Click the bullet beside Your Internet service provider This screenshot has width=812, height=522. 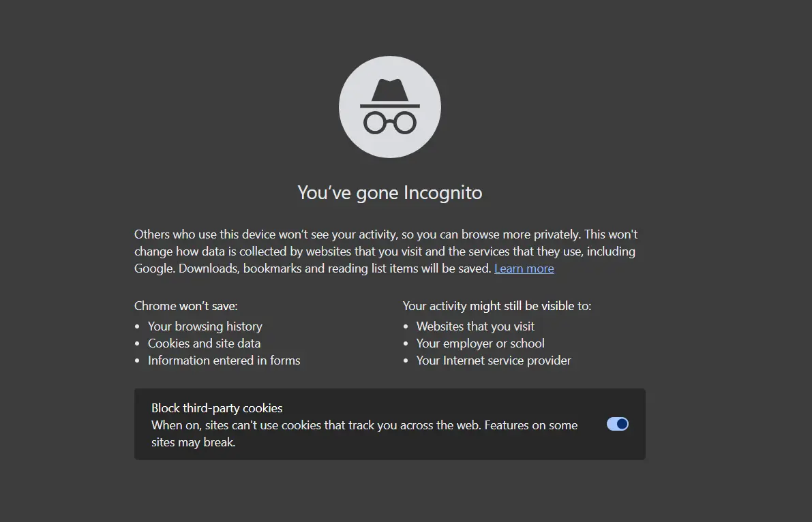407,360
